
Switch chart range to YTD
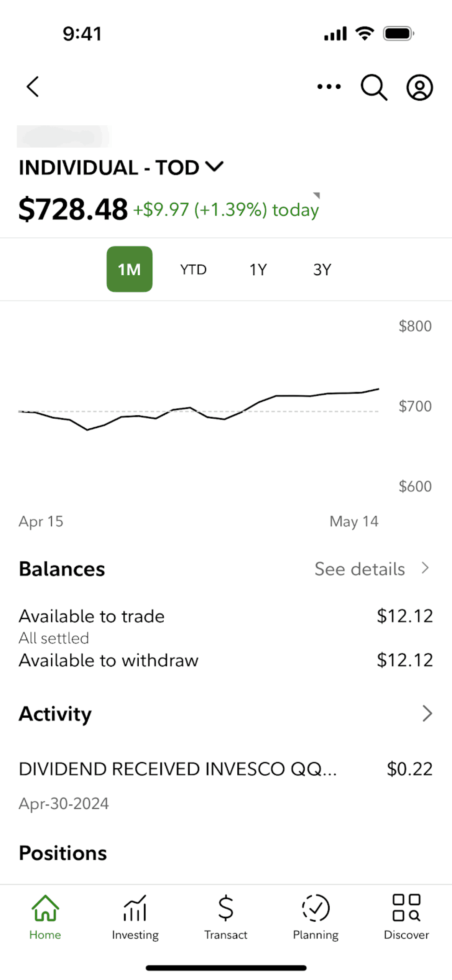pyautogui.click(x=194, y=270)
